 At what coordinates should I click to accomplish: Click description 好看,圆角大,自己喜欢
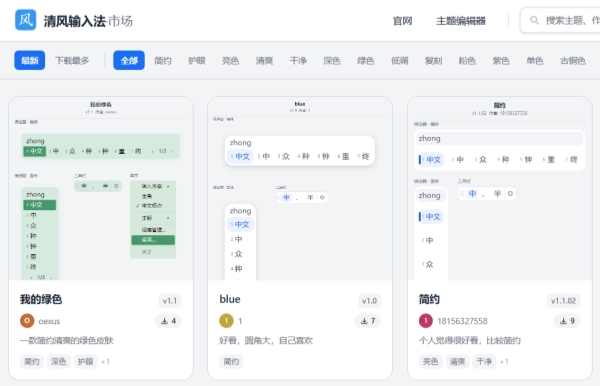266,340
